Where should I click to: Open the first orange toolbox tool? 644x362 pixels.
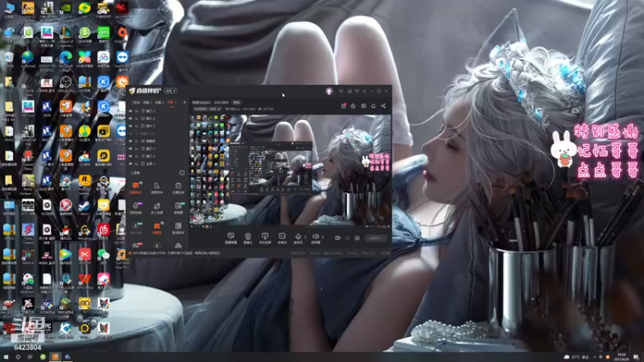[136, 187]
